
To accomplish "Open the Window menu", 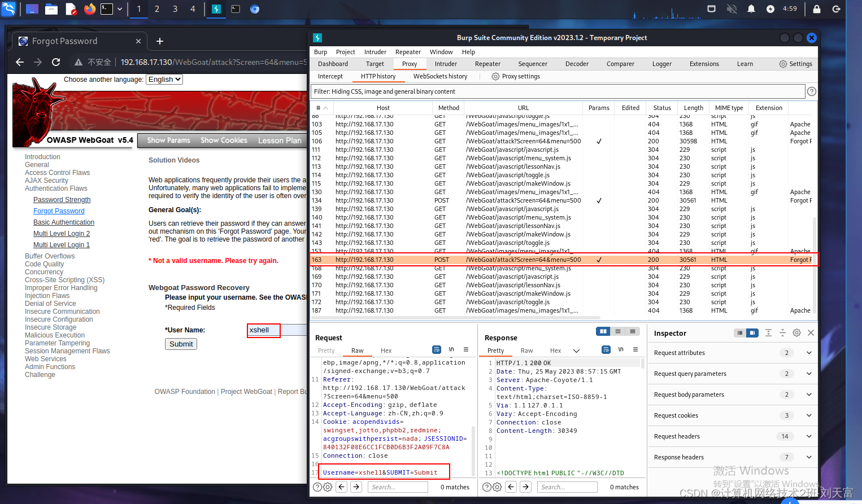I will [x=441, y=52].
